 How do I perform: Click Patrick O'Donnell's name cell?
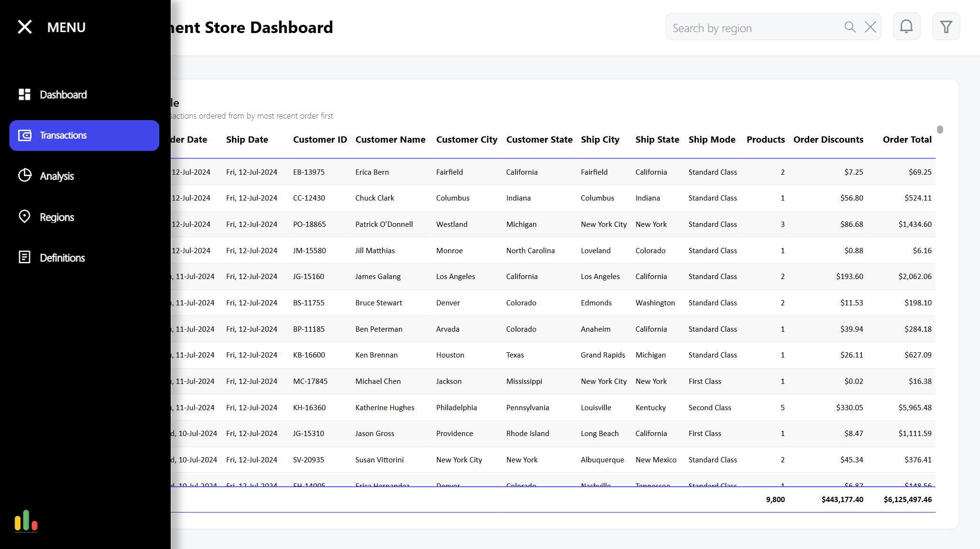pos(384,224)
